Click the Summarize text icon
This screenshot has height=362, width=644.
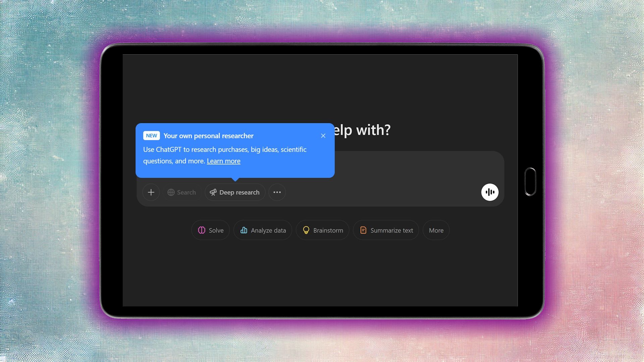363,230
